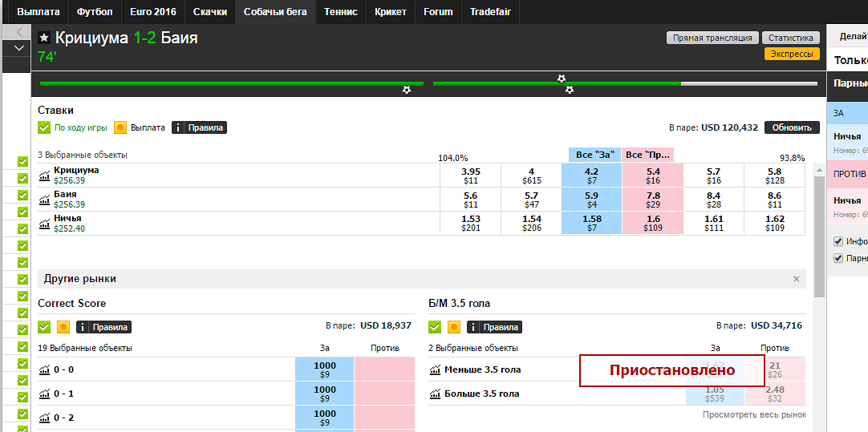The width and height of the screenshot is (868, 432).
Task: Toggle the По ходу игры green checkbox
Action: (x=44, y=127)
